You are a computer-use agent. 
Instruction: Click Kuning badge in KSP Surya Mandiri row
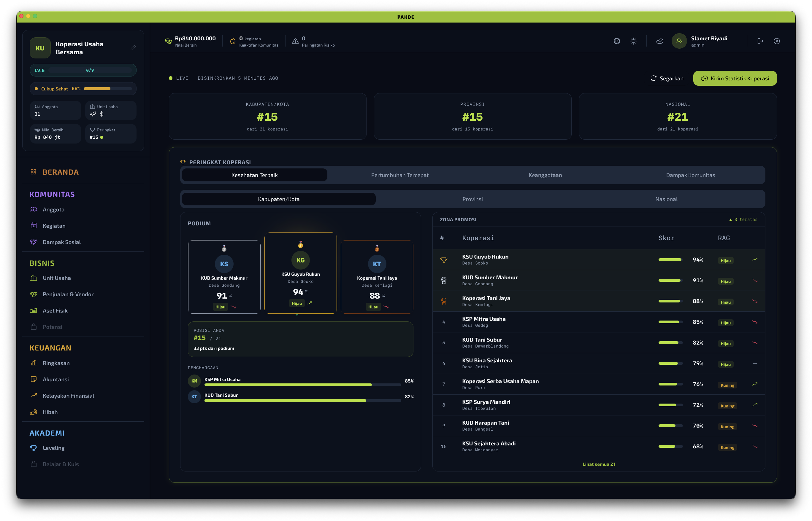(727, 406)
